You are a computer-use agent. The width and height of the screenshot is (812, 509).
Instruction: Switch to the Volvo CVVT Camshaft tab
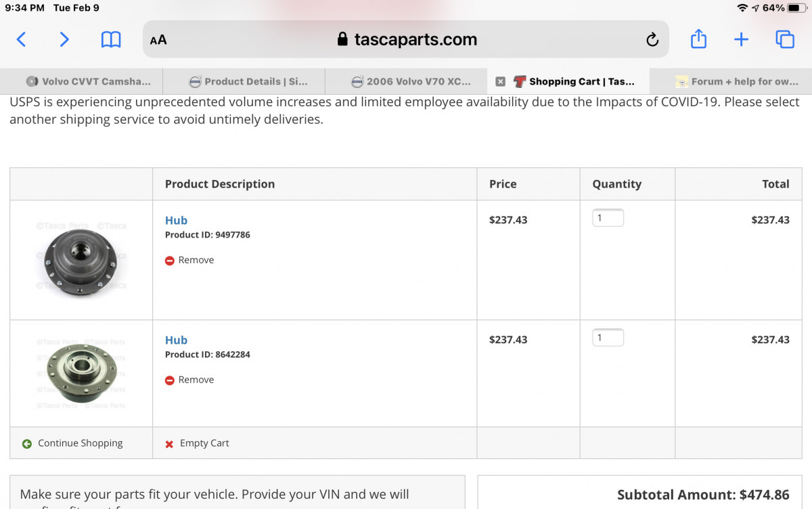point(88,81)
